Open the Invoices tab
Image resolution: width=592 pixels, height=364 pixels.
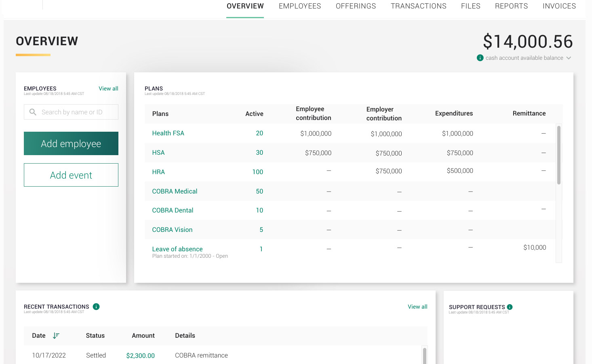click(559, 6)
